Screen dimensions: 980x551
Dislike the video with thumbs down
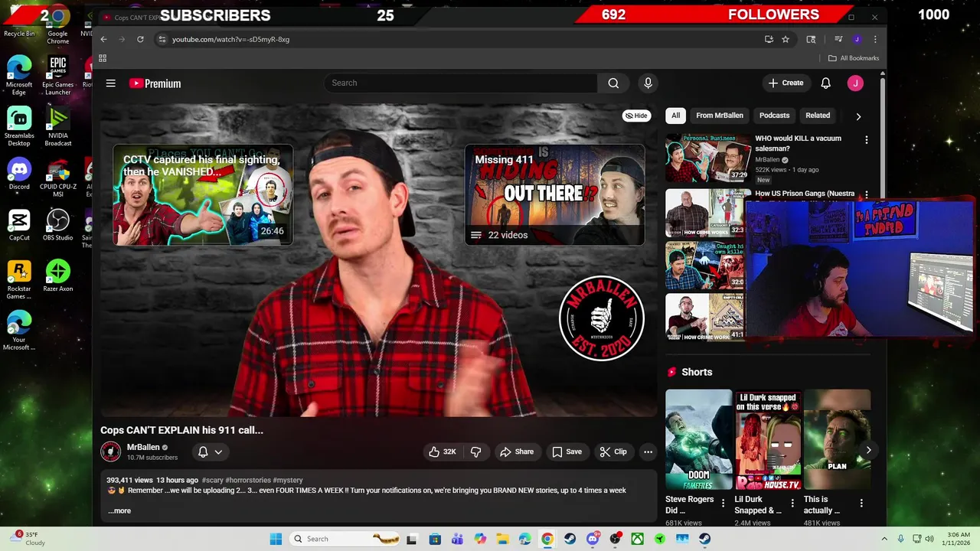tap(475, 452)
